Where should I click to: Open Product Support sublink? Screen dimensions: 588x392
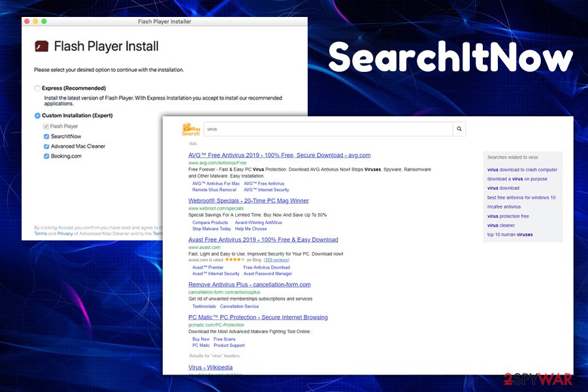click(x=229, y=346)
